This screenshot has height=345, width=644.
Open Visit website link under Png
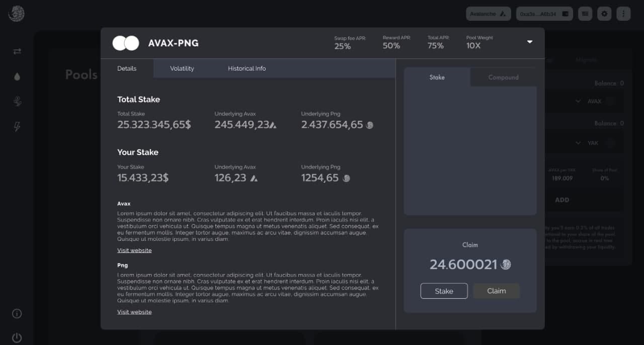(x=134, y=312)
